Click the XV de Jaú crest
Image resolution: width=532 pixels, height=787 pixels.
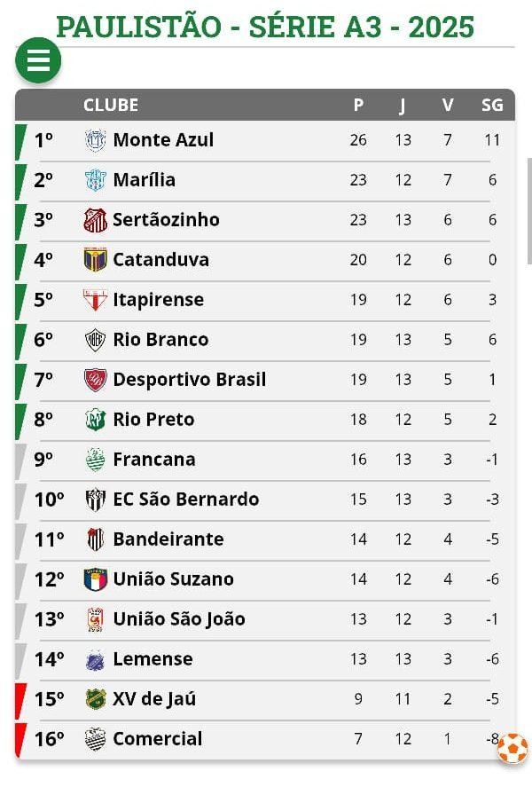(x=95, y=698)
